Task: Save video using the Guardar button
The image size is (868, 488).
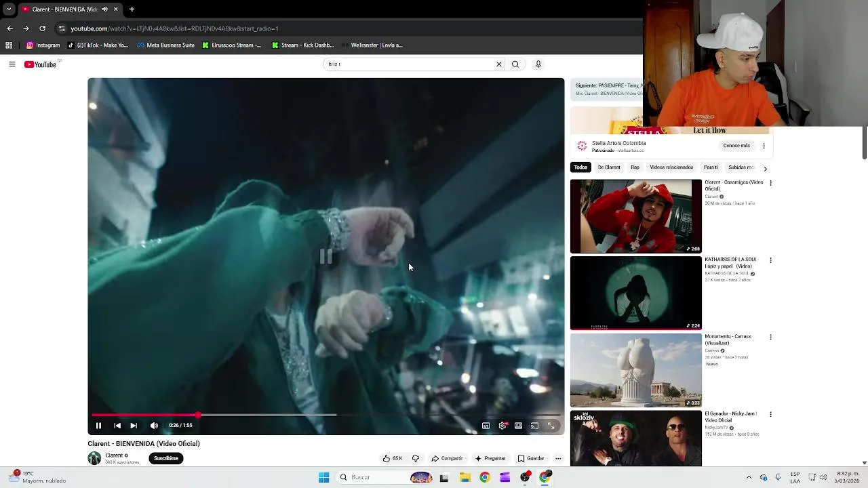Action: [531, 458]
